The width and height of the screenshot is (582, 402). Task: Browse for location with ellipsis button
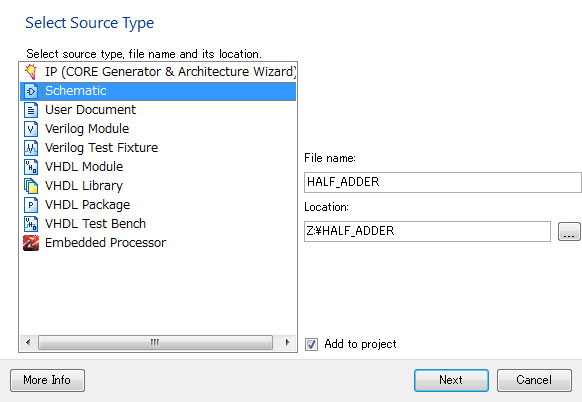[569, 232]
